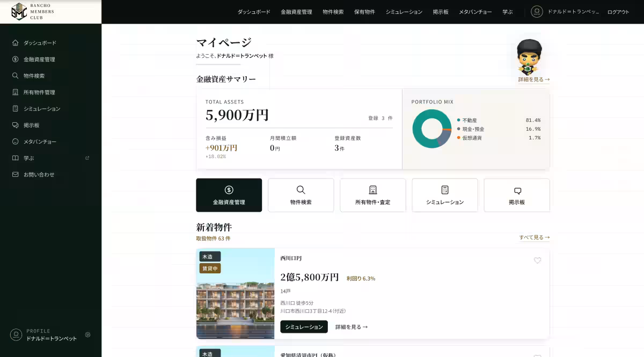Click the sidebar profile name ドナルド=トランペット
Screen dimensions: 644x357
[x=52, y=339]
